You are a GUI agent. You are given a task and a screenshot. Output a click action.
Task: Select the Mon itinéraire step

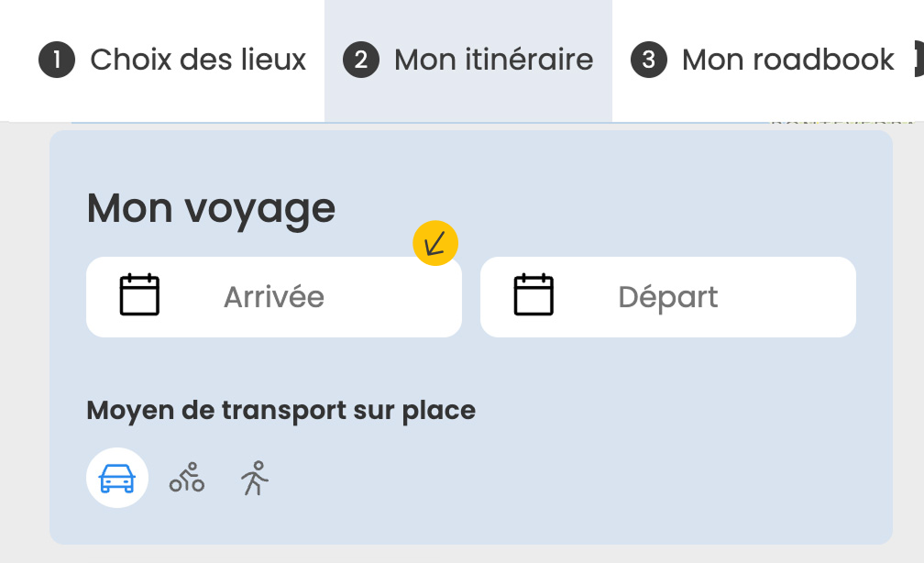tap(469, 60)
